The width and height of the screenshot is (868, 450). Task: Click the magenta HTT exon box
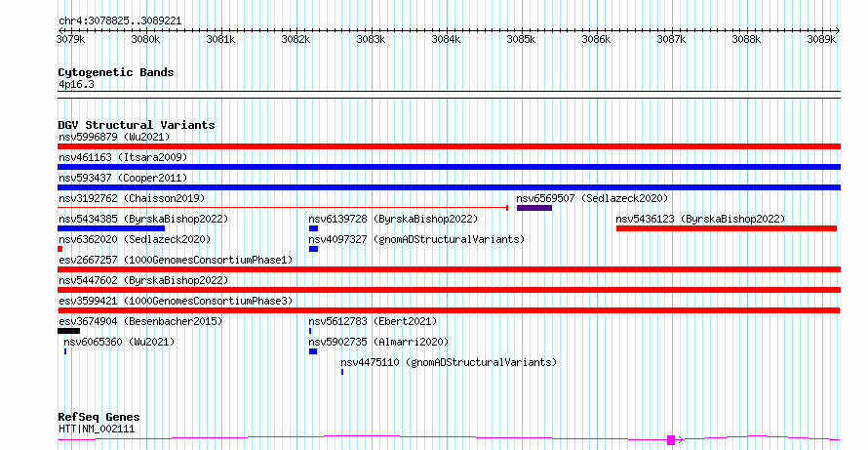click(x=671, y=440)
